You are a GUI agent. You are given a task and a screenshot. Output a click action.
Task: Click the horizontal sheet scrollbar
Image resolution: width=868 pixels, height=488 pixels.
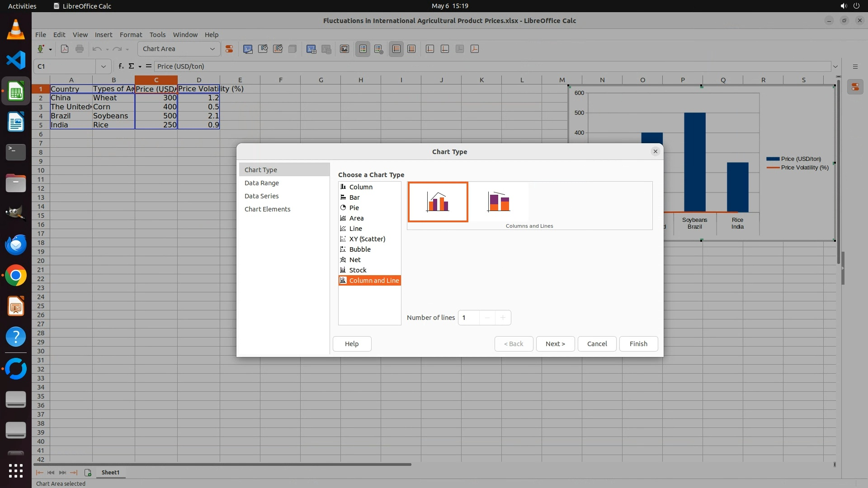222,464
